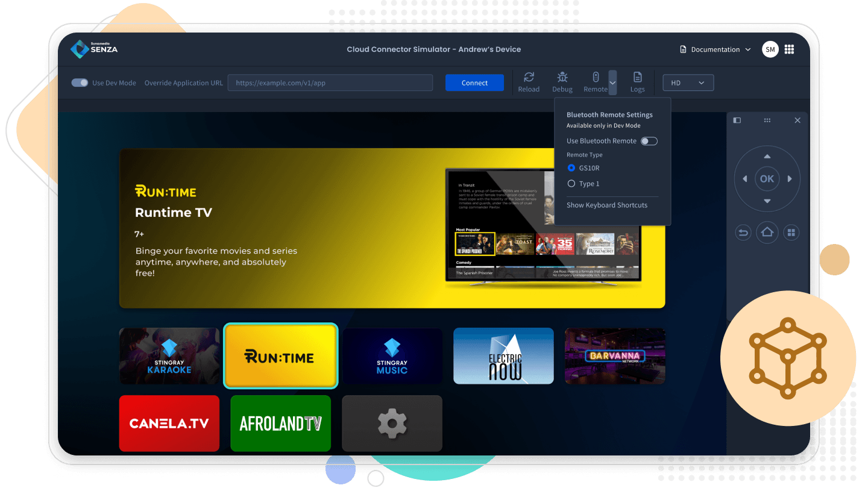This screenshot has width=868, height=488.
Task: Click the remote apps grid button
Action: tap(791, 232)
